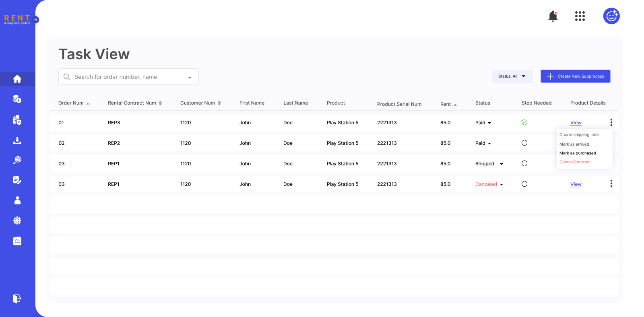Expand the Shipped status dropdown
This screenshot has height=317, width=644.
click(502, 164)
